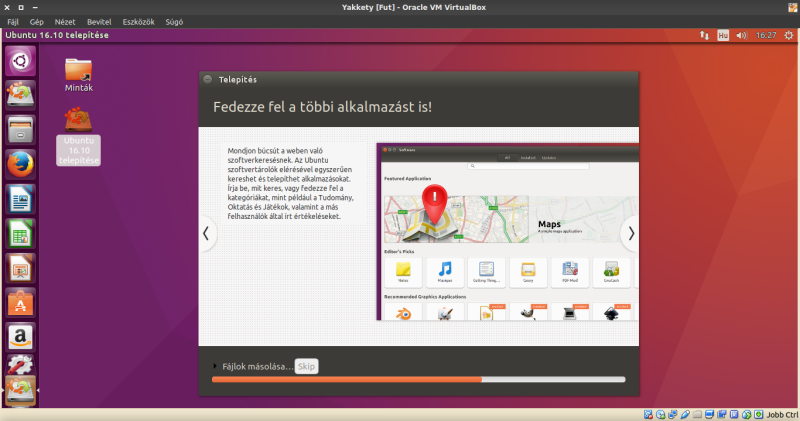Open the Eszközök menu in VirtualBox
Image resolution: width=800 pixels, height=421 pixels.
click(139, 20)
